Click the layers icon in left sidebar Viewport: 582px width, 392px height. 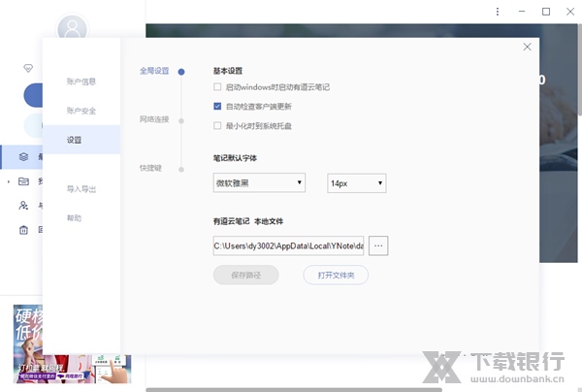(24, 155)
